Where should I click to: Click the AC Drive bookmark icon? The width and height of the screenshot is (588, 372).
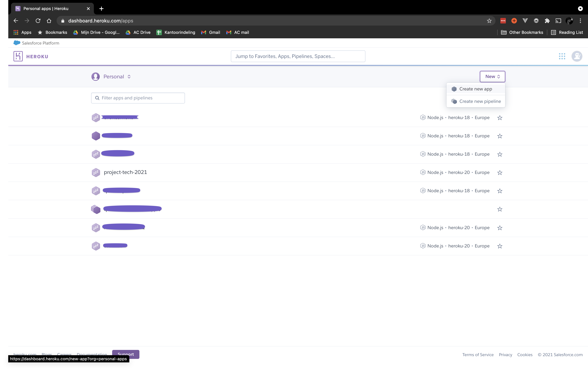point(128,32)
